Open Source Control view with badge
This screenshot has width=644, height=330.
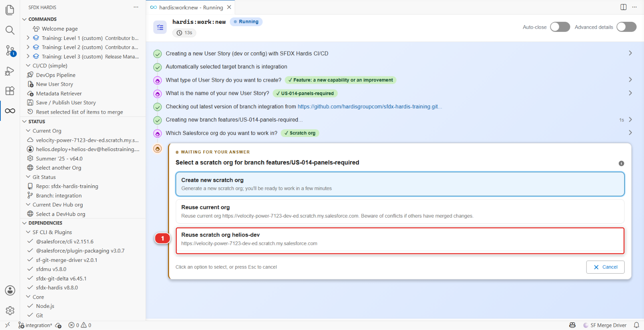[x=10, y=51]
